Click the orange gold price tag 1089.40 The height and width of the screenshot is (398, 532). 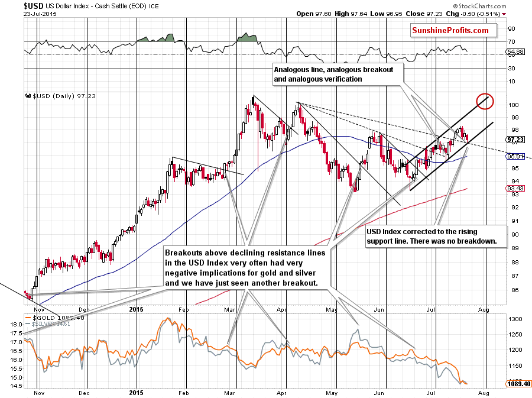click(x=518, y=384)
